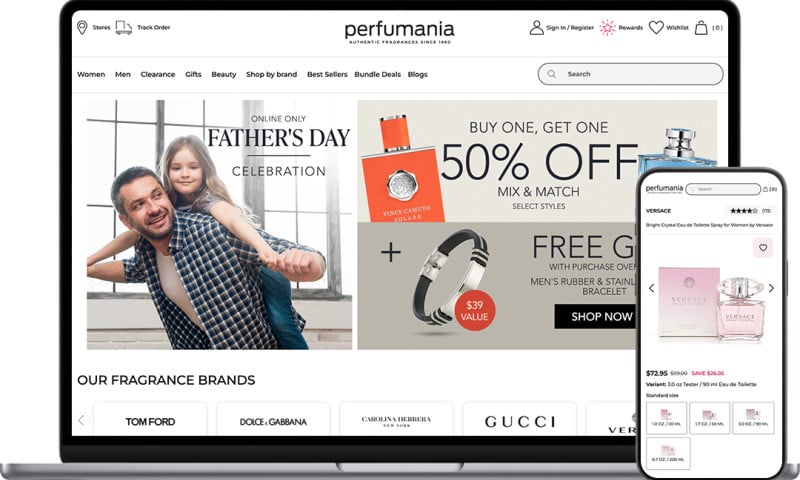Go to previous brand with left carousel arrow

(x=81, y=420)
